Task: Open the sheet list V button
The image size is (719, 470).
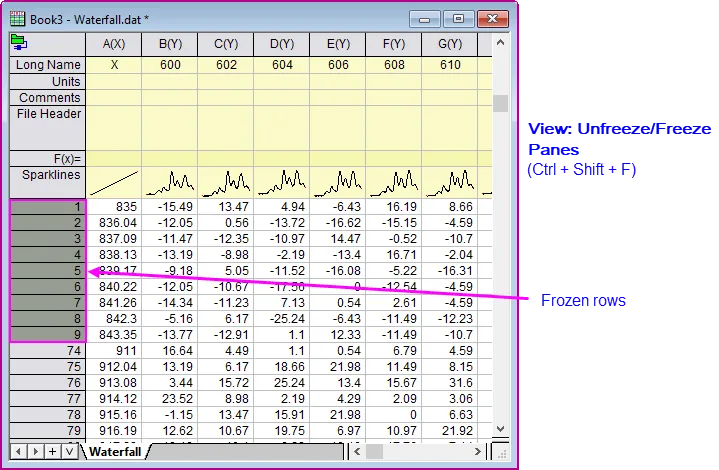Action: pyautogui.click(x=69, y=452)
